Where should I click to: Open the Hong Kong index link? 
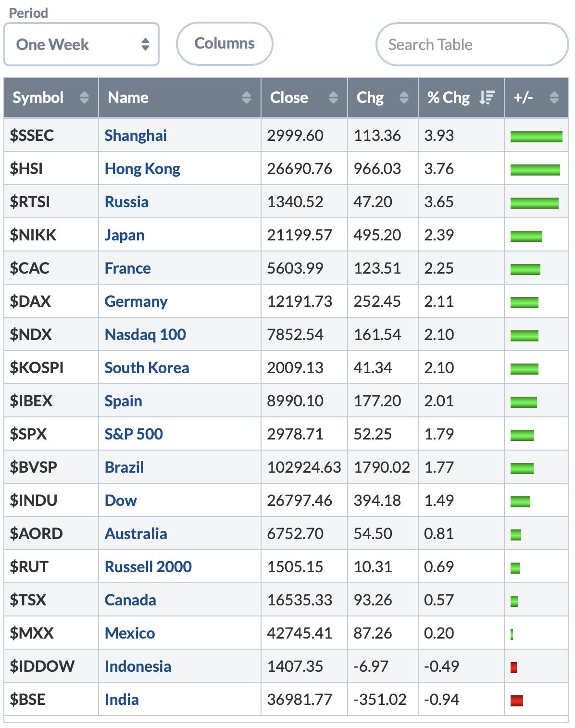tap(142, 169)
